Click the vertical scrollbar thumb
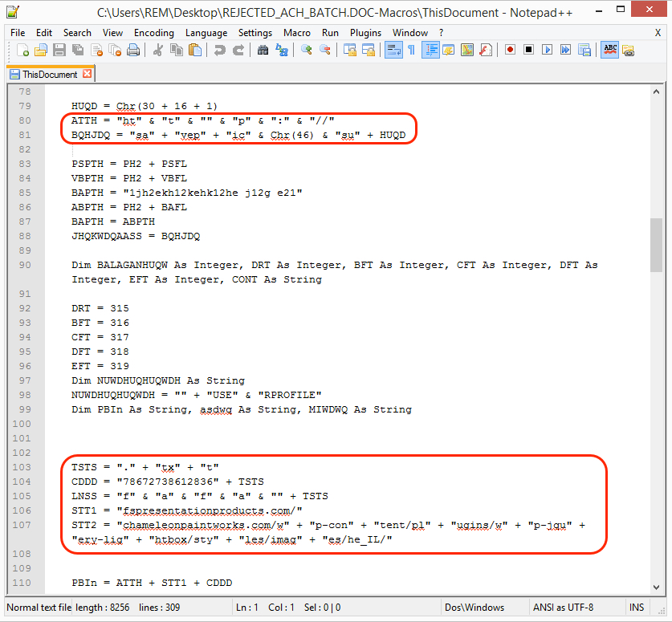Viewport: 672px width, 622px height. tap(656, 245)
